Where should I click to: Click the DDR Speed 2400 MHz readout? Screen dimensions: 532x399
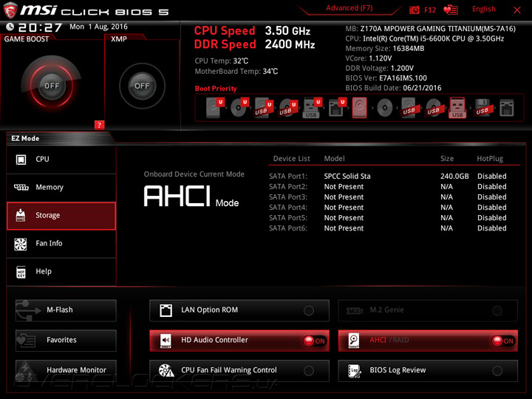[x=254, y=44]
